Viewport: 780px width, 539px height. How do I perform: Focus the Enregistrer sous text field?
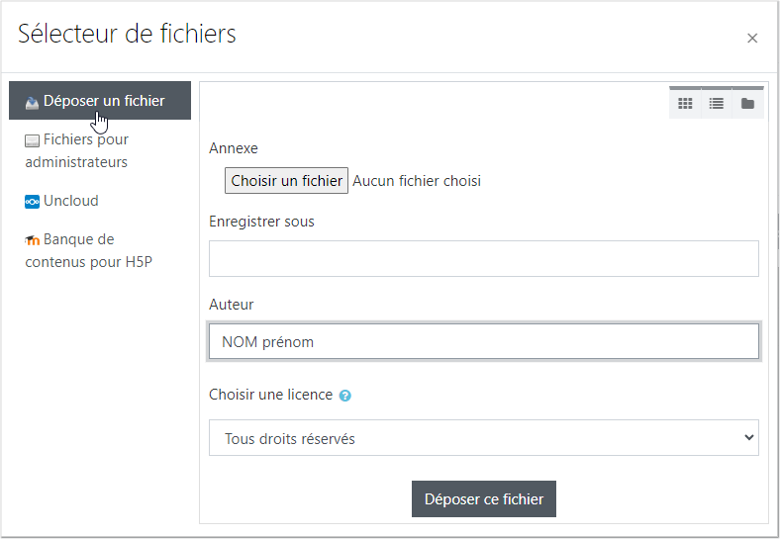point(484,259)
